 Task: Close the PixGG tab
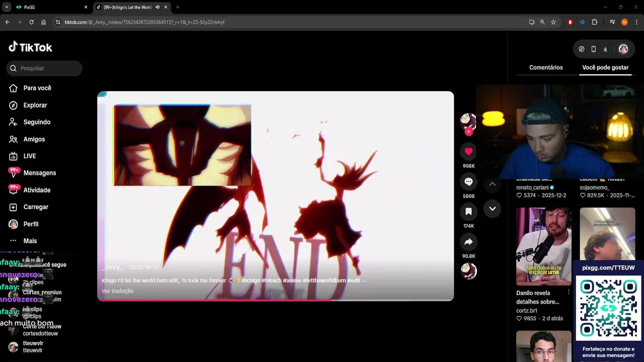86,7
